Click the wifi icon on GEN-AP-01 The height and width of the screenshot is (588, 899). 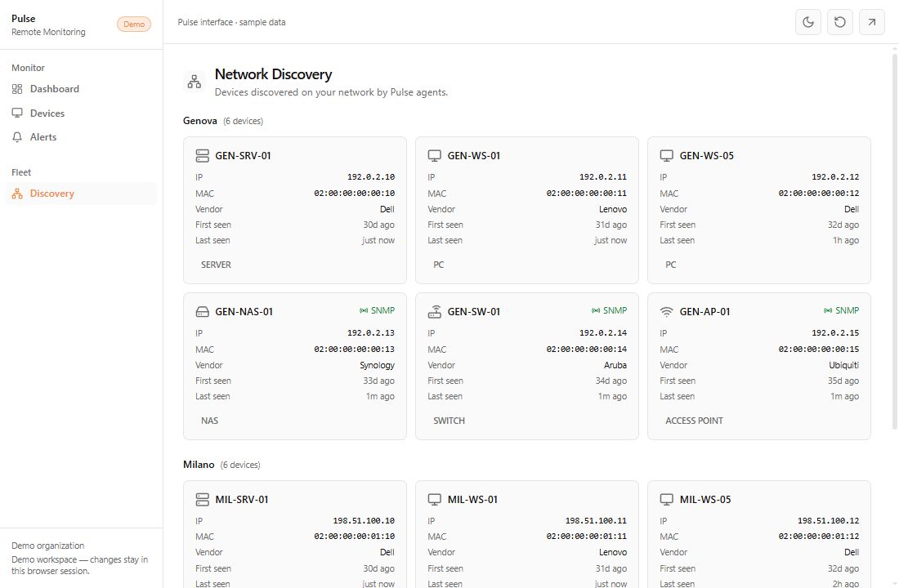[x=666, y=312]
